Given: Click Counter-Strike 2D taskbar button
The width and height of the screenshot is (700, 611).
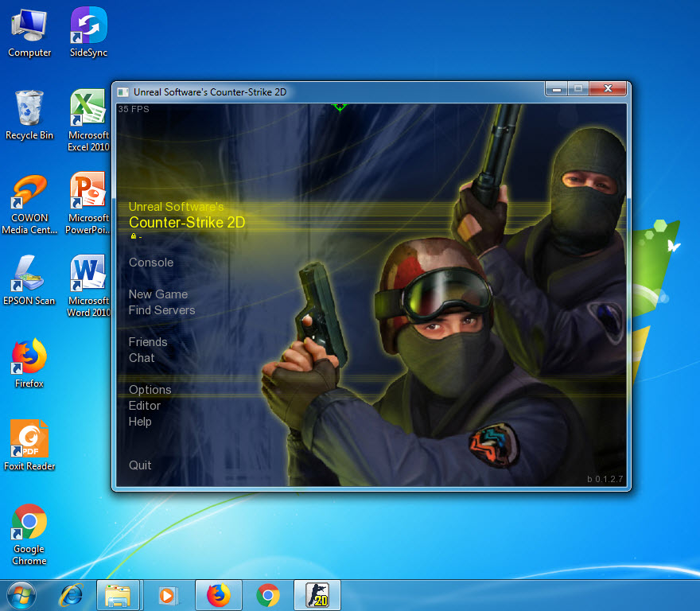Looking at the screenshot, I should 317,596.
